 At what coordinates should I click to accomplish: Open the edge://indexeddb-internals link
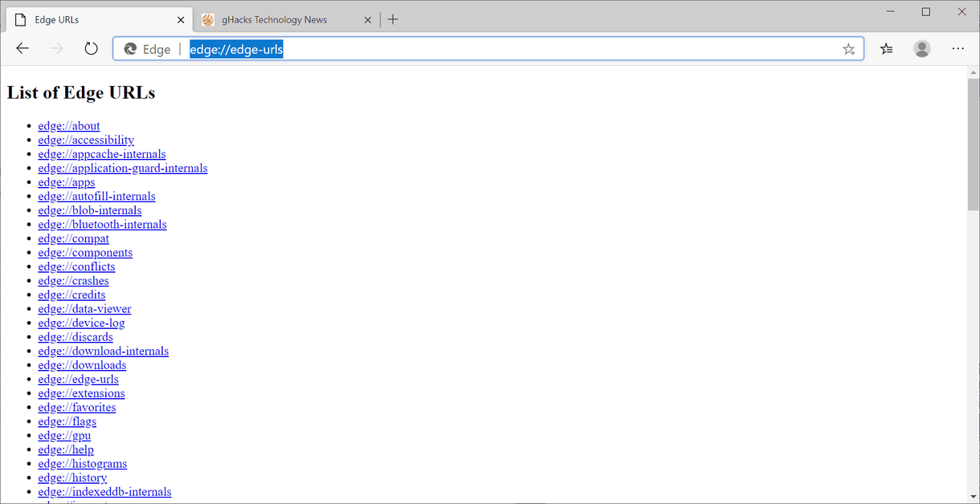click(x=104, y=491)
